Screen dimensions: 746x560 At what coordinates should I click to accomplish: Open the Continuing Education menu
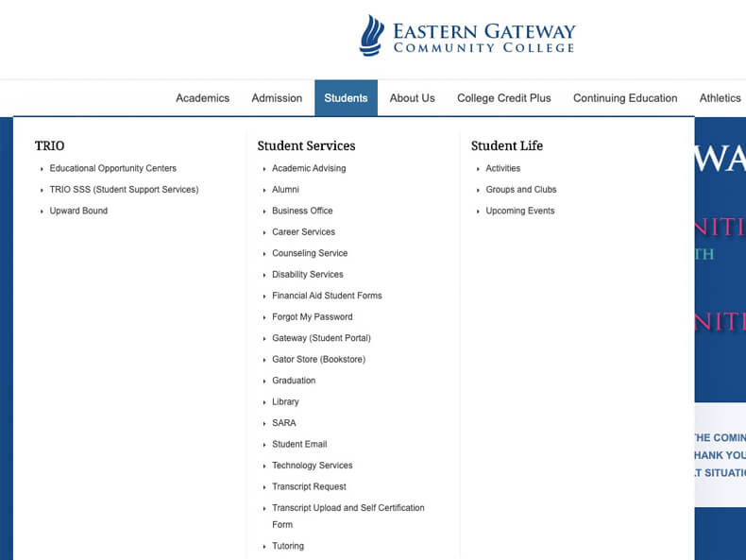[624, 98]
